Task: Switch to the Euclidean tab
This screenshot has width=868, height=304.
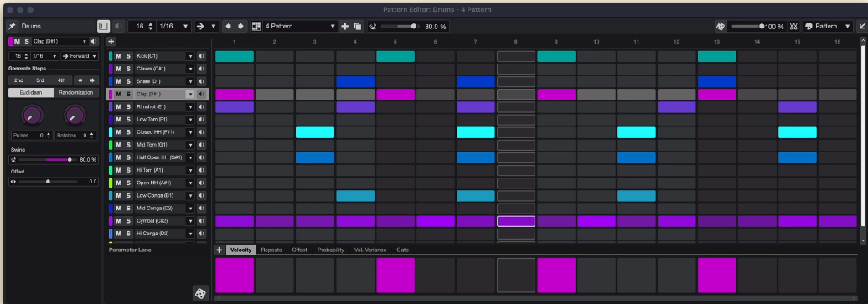Action: coord(31,92)
